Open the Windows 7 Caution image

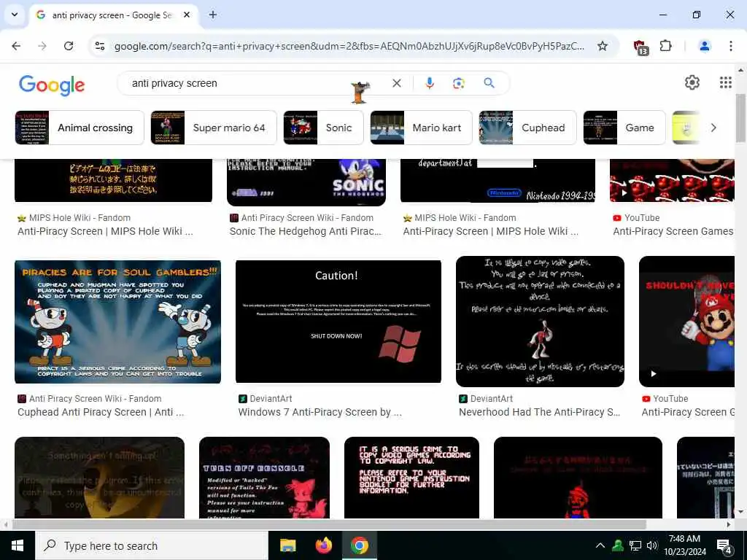(x=338, y=322)
